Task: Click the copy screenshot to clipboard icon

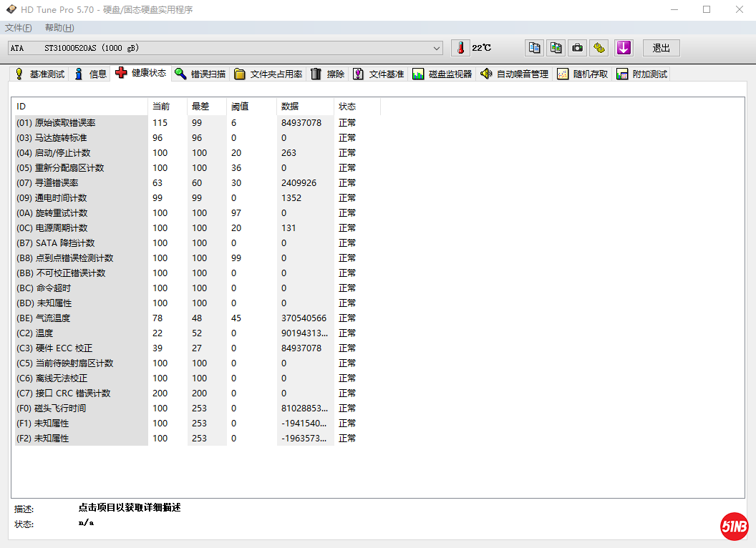Action: coord(556,48)
